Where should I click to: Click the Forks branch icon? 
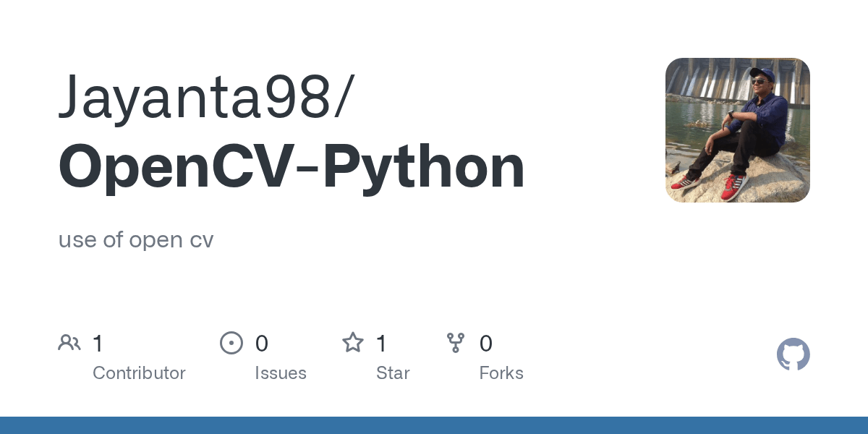click(x=456, y=343)
